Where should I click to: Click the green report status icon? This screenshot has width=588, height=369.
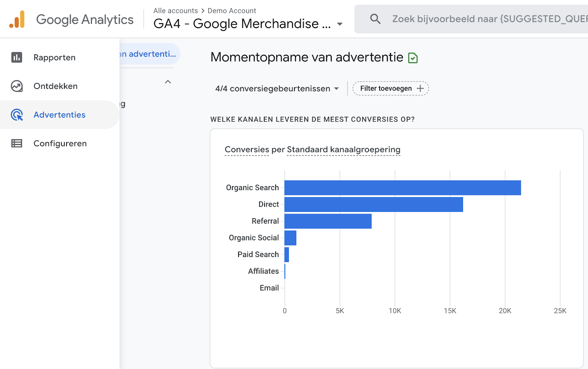tap(413, 58)
